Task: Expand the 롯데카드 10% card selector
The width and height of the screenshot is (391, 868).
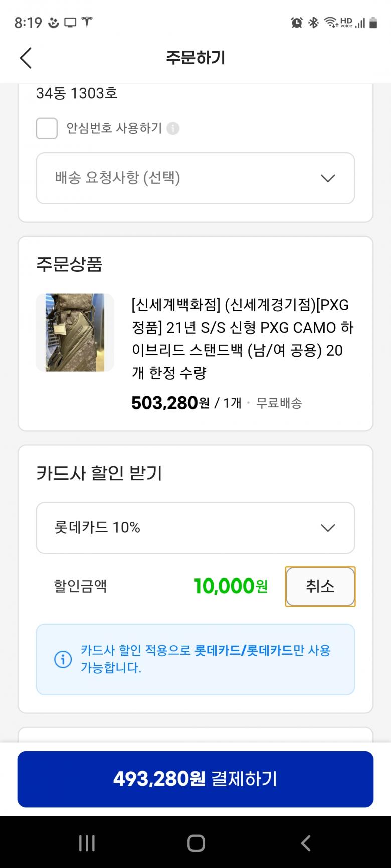Action: click(195, 528)
